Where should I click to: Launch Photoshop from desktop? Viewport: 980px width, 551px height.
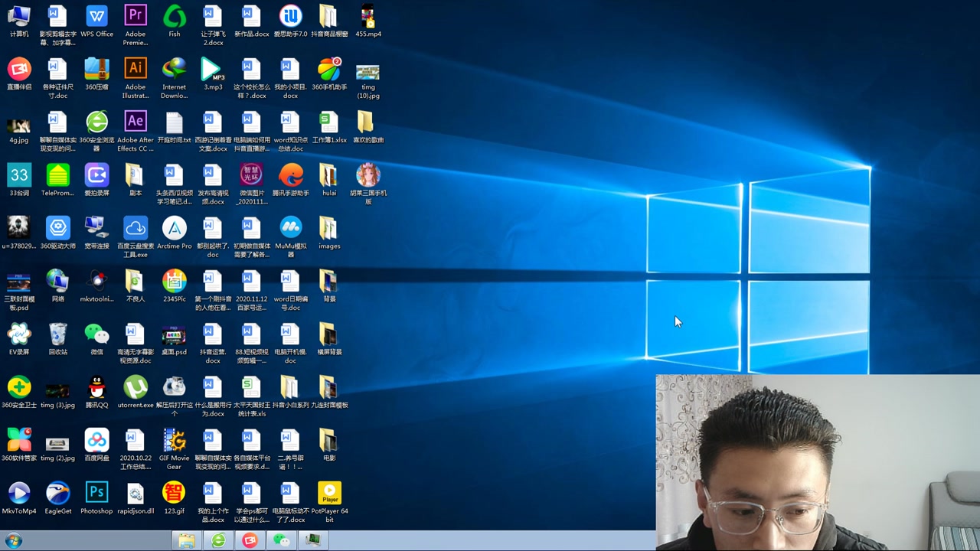[96, 497]
